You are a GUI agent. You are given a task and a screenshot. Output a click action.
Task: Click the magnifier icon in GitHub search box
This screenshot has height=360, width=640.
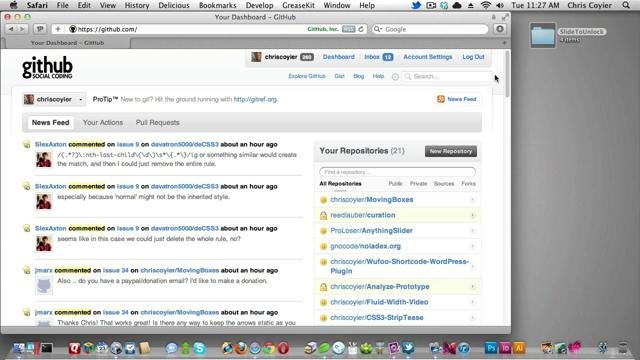407,76
